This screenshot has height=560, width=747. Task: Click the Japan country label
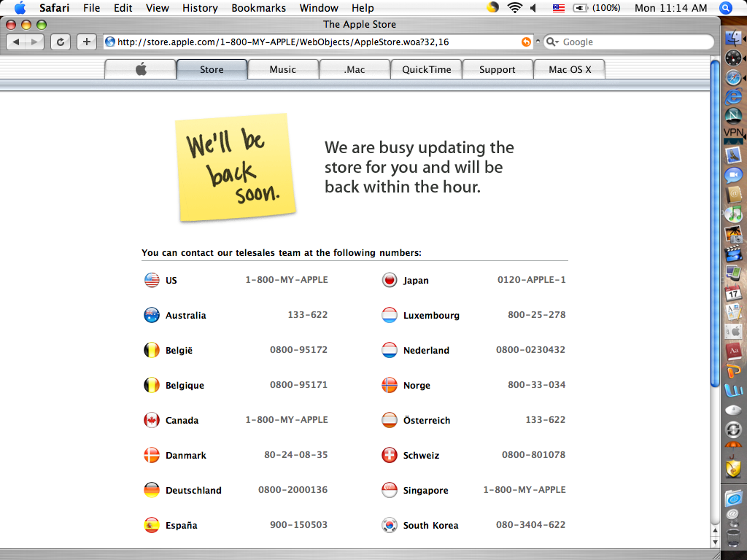[416, 281]
